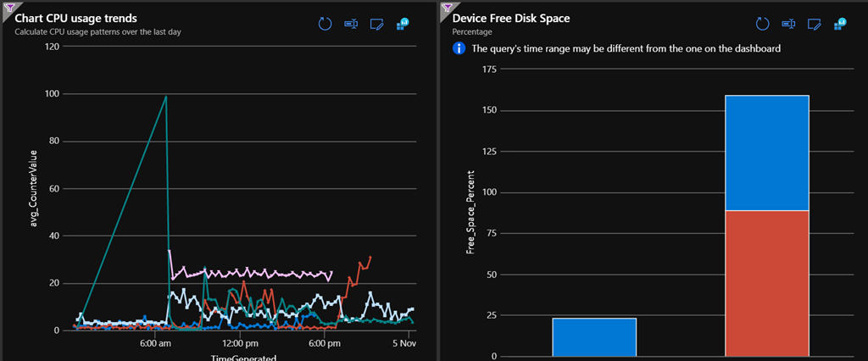This screenshot has height=361, width=868.
Task: Click the info icon beside time range notice
Action: 459,48
